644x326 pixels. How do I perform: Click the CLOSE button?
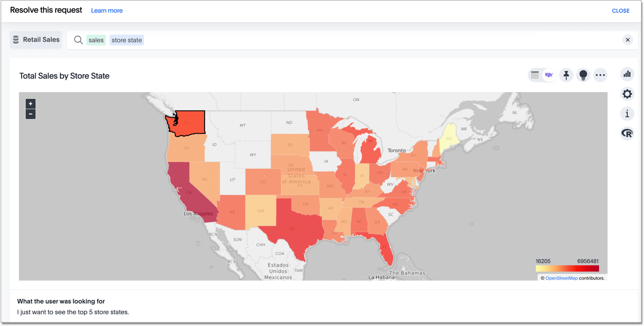pyautogui.click(x=621, y=11)
